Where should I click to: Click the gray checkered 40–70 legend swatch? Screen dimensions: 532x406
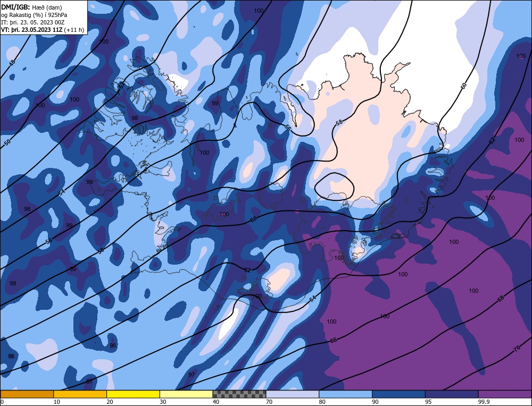(239, 394)
